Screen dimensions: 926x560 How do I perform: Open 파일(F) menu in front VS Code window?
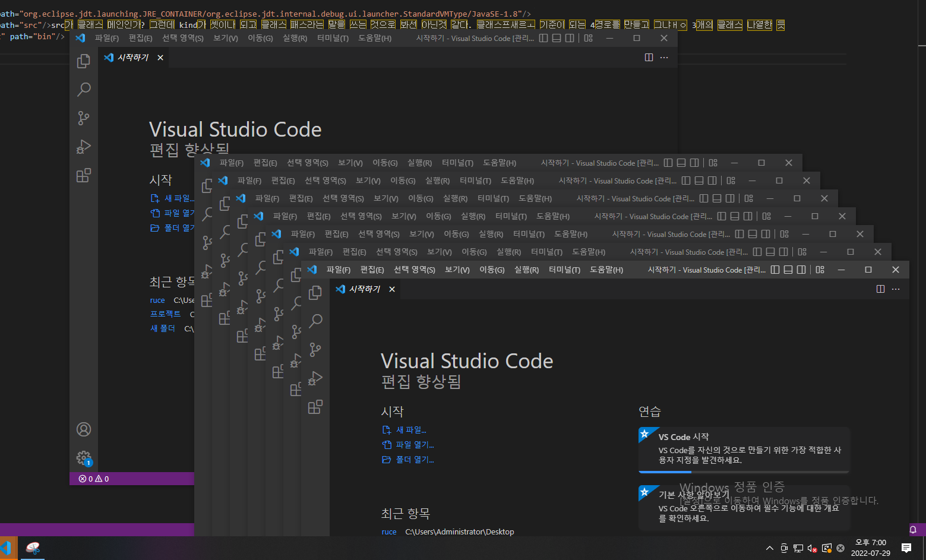coord(339,270)
